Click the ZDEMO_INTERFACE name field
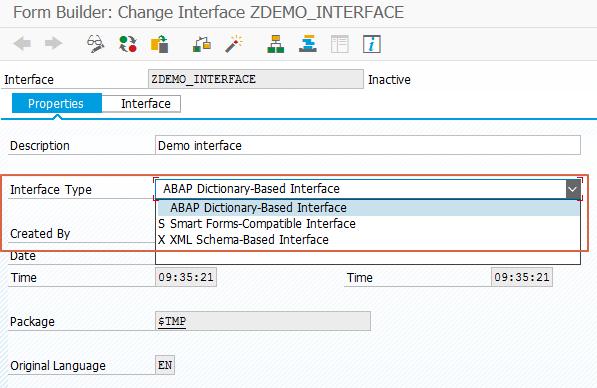Viewport: 597px width, 388px height. 255,79
